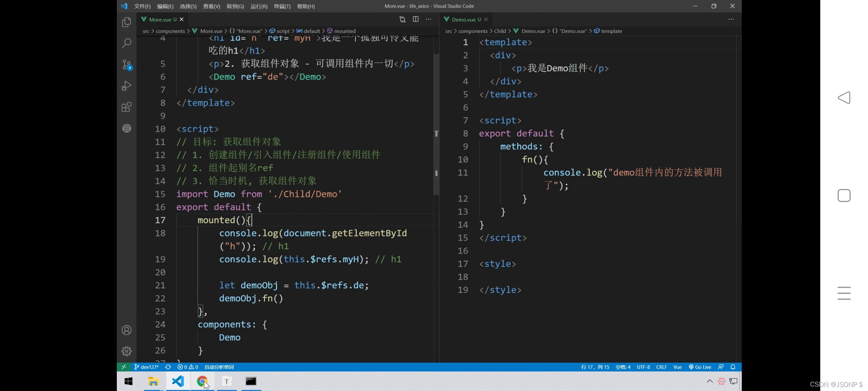Start Go Live server
The width and height of the screenshot is (868, 391).
(x=700, y=367)
